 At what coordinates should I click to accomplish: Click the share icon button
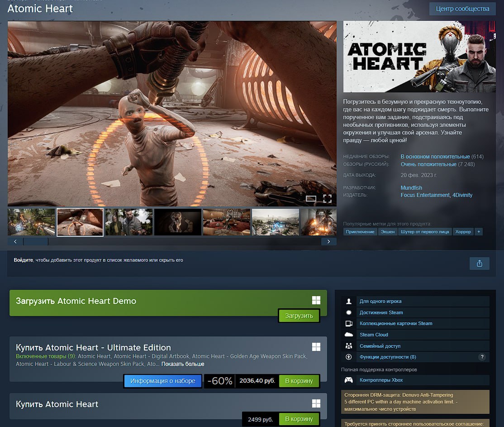[x=479, y=264]
